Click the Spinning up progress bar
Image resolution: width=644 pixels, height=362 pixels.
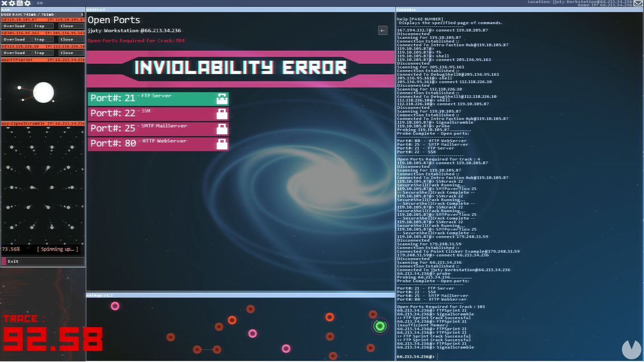[43, 249]
